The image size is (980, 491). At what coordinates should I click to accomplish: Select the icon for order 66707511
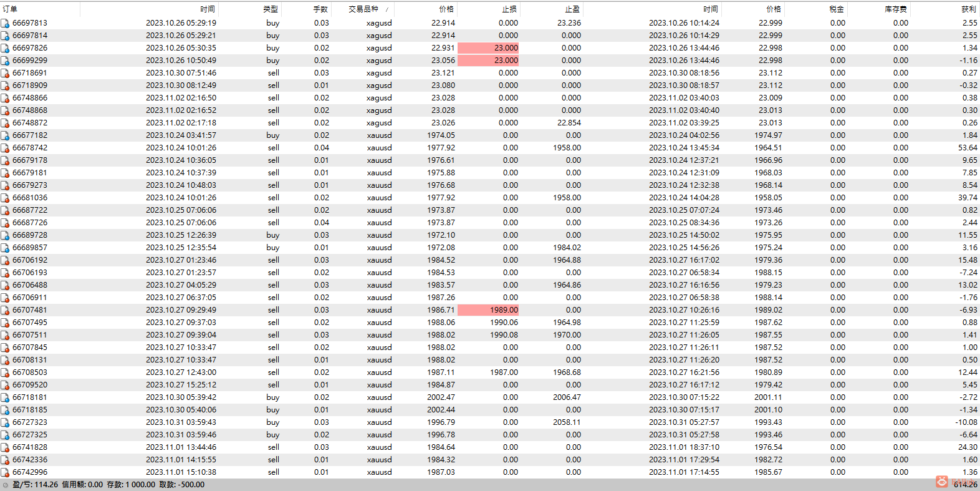point(5,335)
